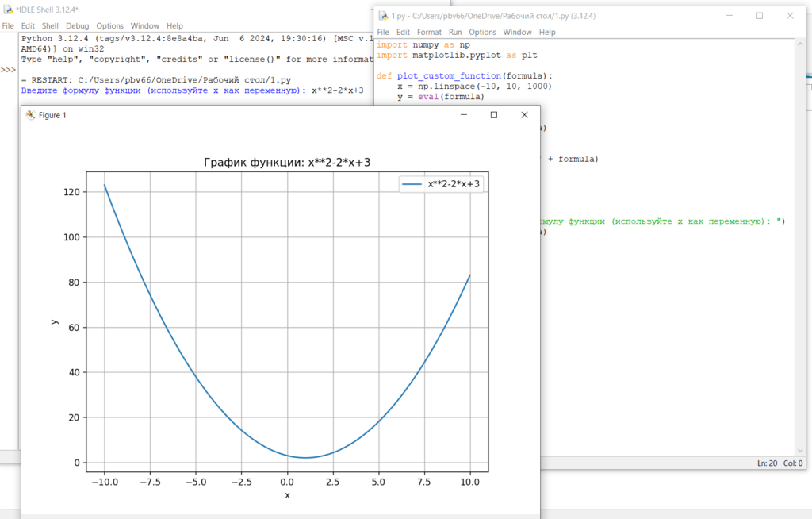The height and width of the screenshot is (519, 812).
Task: Click the 1.py editor Python title icon
Action: click(x=383, y=16)
